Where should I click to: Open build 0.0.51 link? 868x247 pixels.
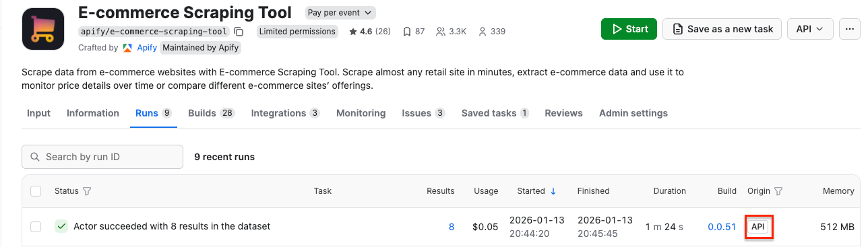click(x=722, y=227)
